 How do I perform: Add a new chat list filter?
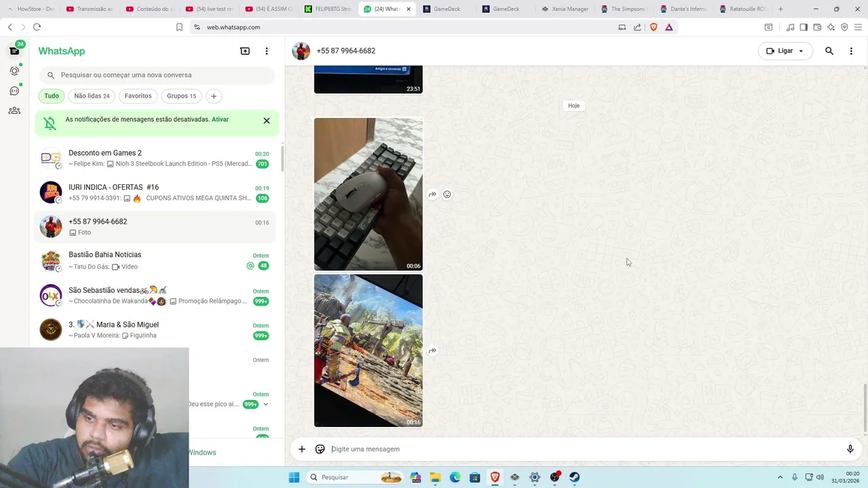pyautogui.click(x=214, y=96)
